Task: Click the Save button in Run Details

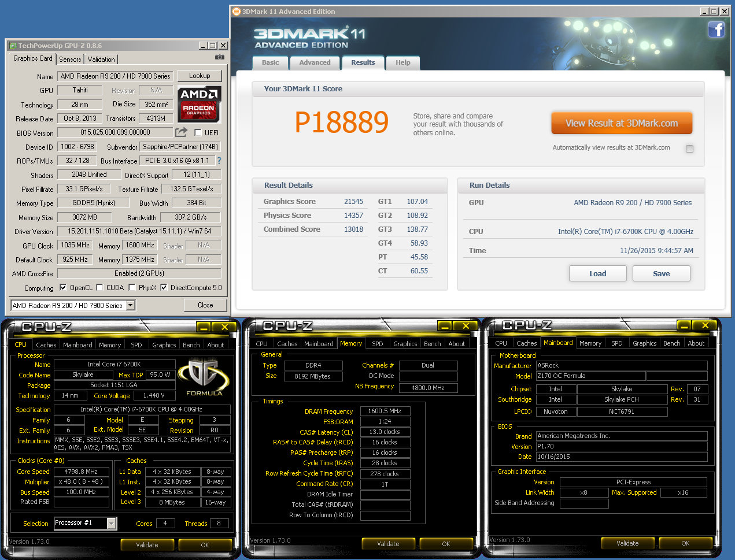Action: coord(662,273)
